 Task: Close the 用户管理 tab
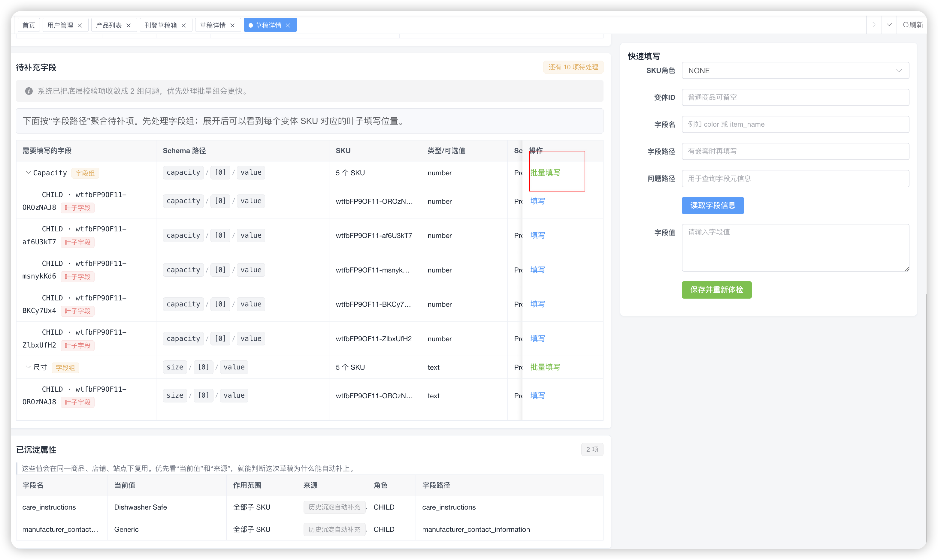[x=80, y=25]
